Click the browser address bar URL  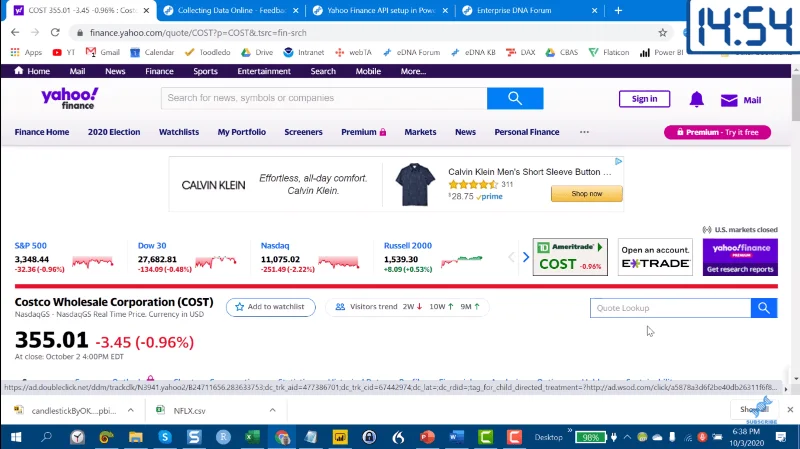click(198, 33)
